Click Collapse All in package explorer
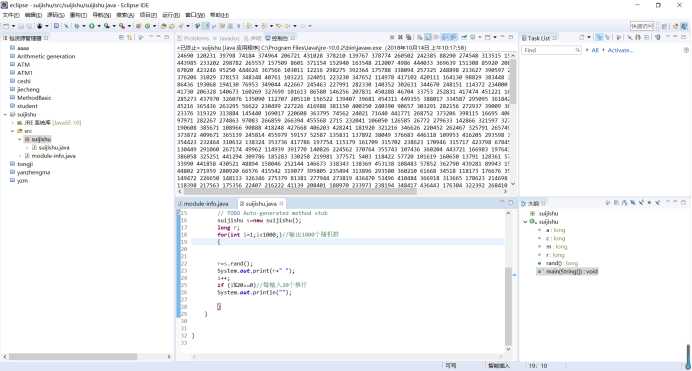Screen dimensions: 692x371 121,37
